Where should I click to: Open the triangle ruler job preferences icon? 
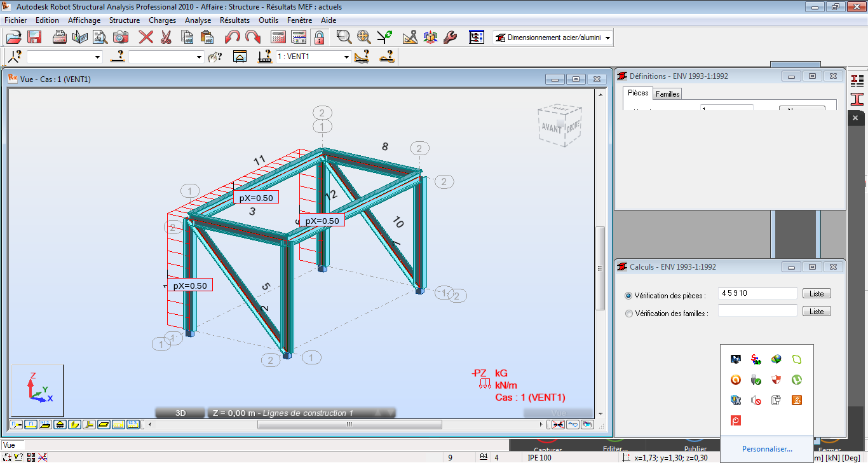(x=410, y=37)
